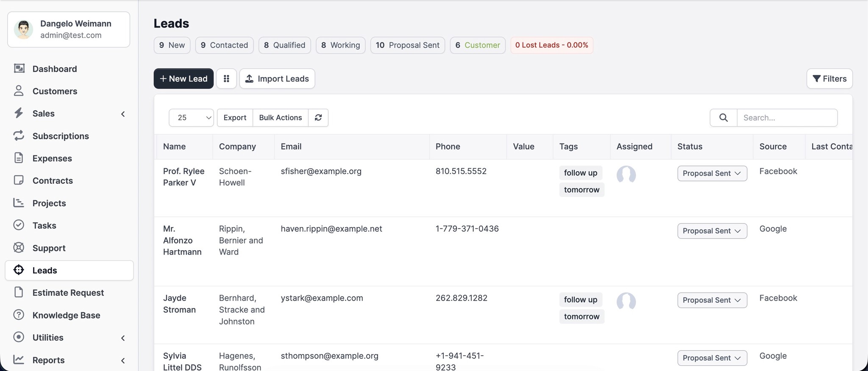This screenshot has height=371, width=868.
Task: Refresh the leads table
Action: click(x=318, y=118)
